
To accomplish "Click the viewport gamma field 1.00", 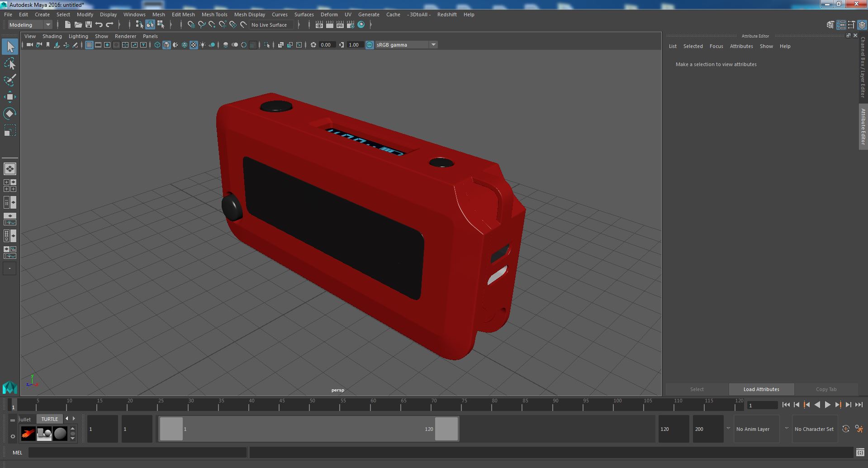I will 354,45.
